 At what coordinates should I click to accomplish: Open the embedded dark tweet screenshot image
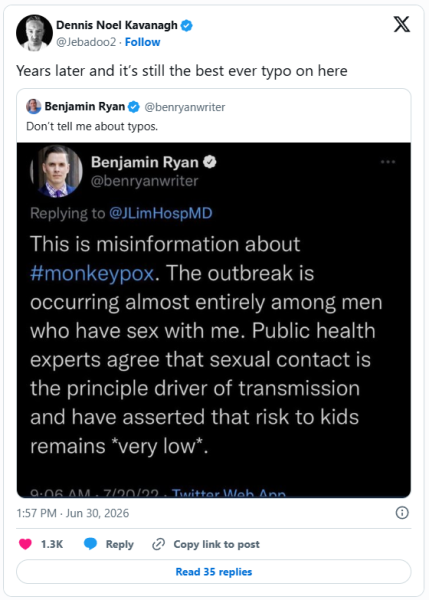pos(214,320)
